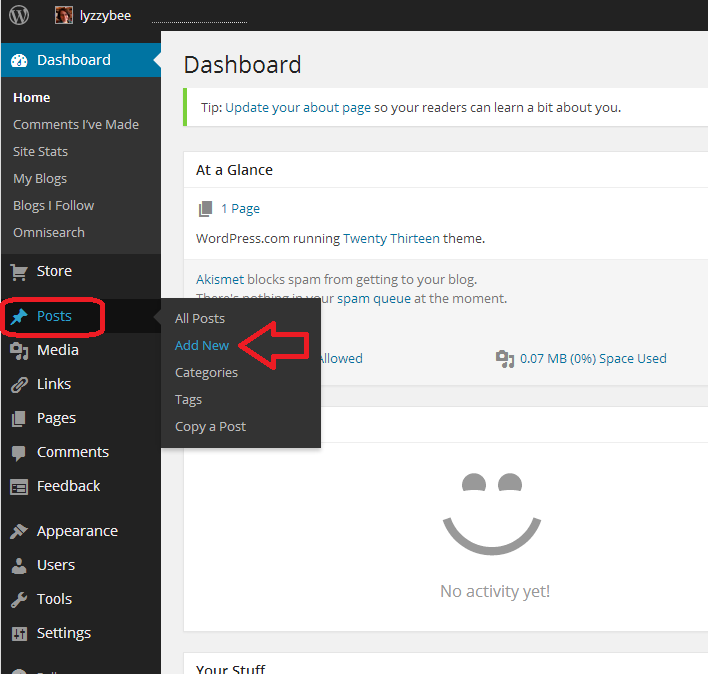Open Site Stats under Dashboard
The height and width of the screenshot is (674, 708).
[x=41, y=151]
